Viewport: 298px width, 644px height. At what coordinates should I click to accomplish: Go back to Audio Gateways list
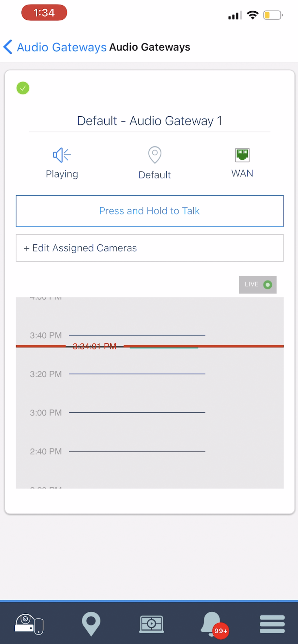pos(61,47)
